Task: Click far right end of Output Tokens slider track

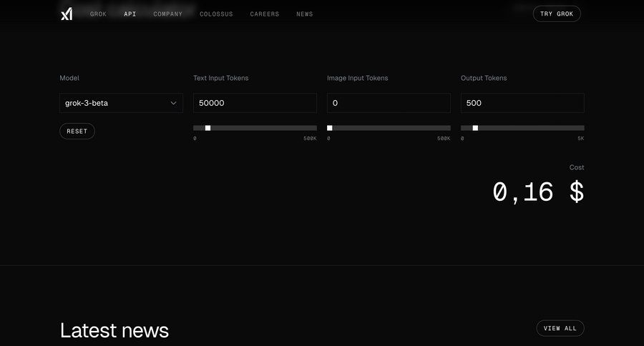Action: 582,128
